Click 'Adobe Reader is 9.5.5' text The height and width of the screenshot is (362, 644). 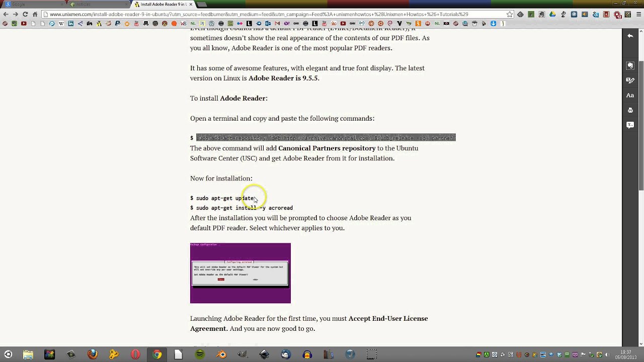[283, 78]
